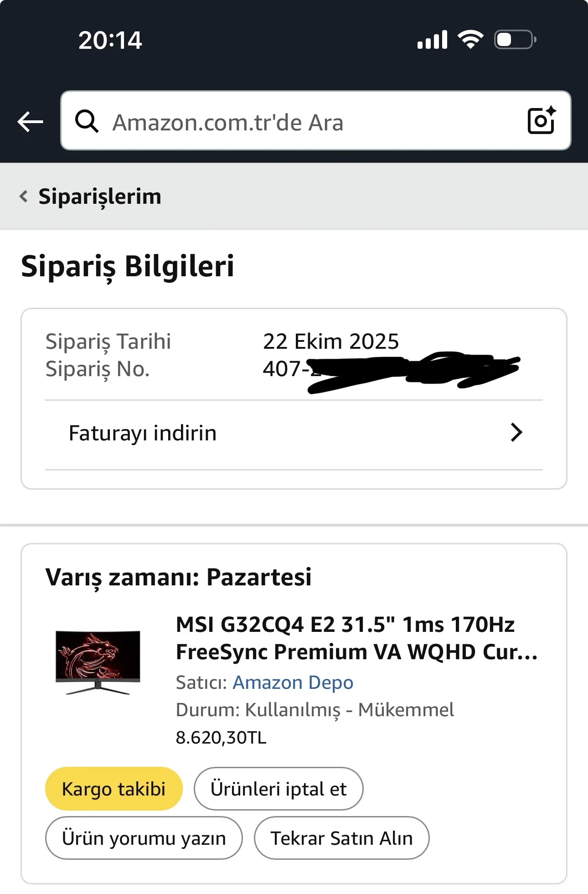588x894 pixels.
Task: Focus the Amazon.com.tr'de Ara search field
Action: [x=296, y=122]
